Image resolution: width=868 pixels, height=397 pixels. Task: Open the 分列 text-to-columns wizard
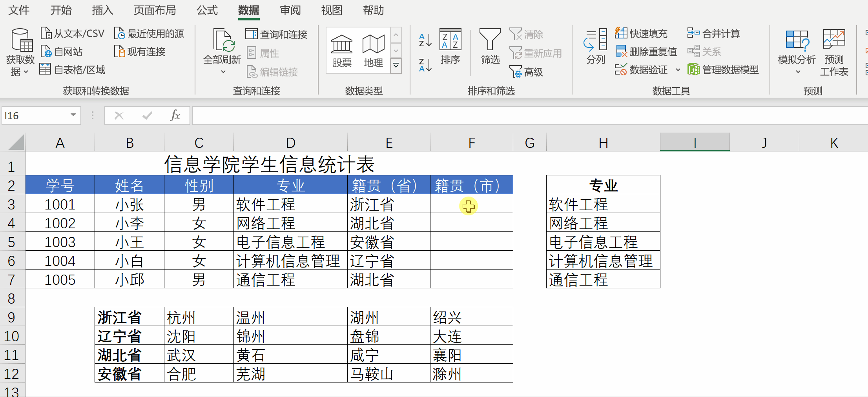tap(596, 47)
